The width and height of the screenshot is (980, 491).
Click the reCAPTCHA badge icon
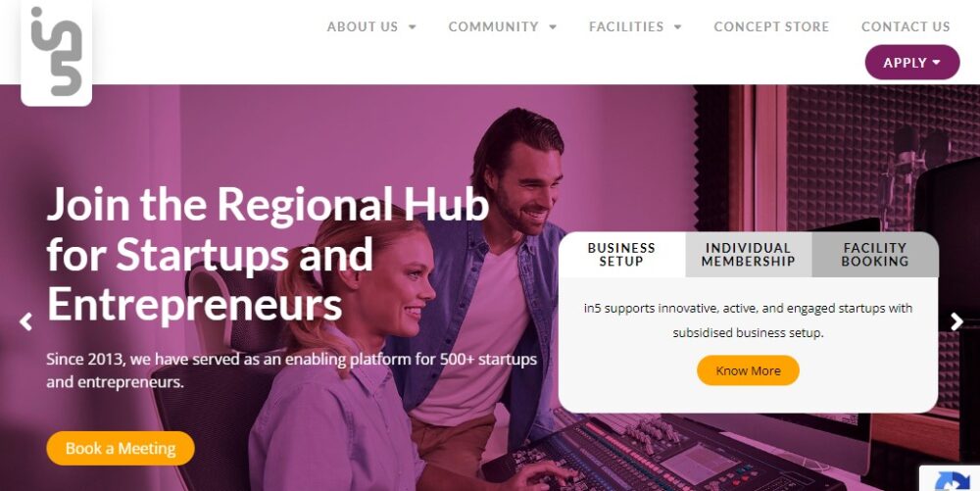pos(952,479)
